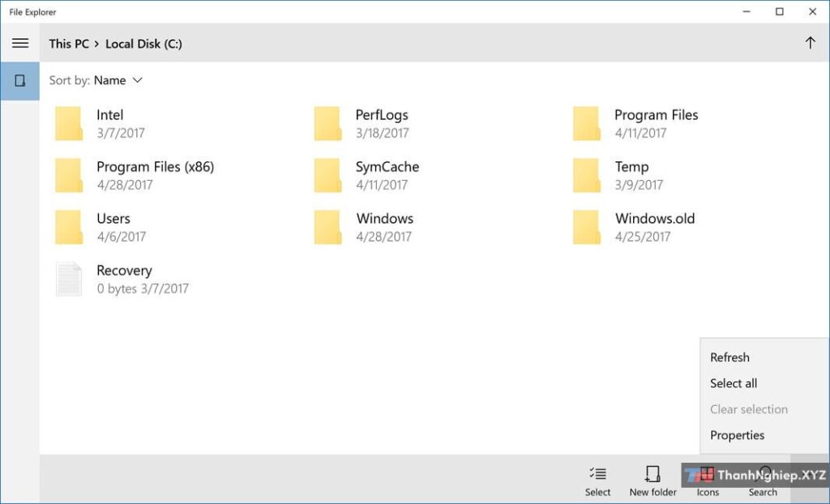Choose Select all from the context menu
This screenshot has height=504, width=830.
click(x=733, y=383)
